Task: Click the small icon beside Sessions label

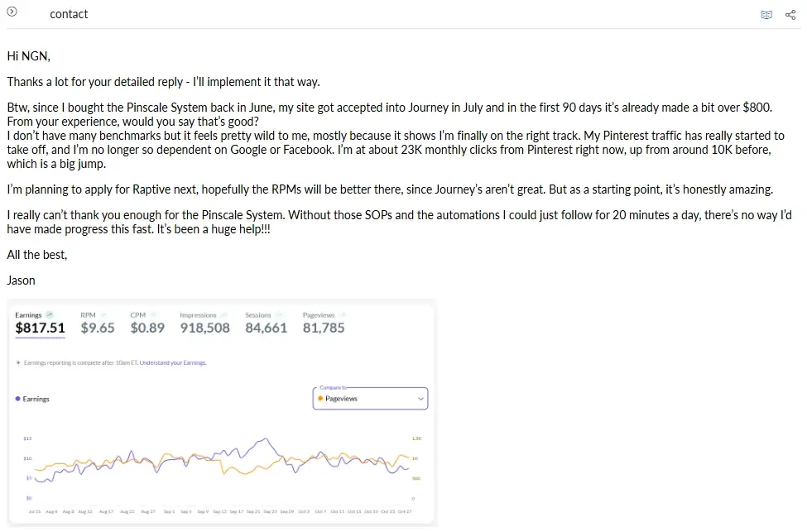Action: [279, 314]
